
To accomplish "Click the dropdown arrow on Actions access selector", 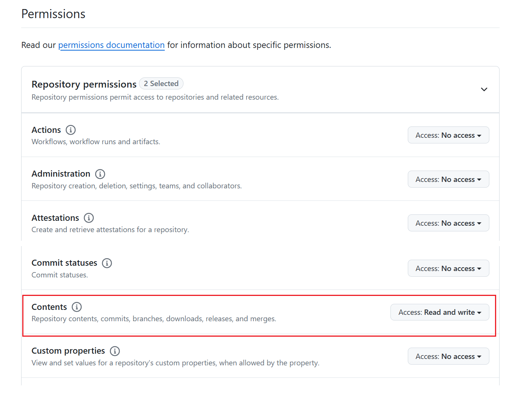I will coord(480,135).
